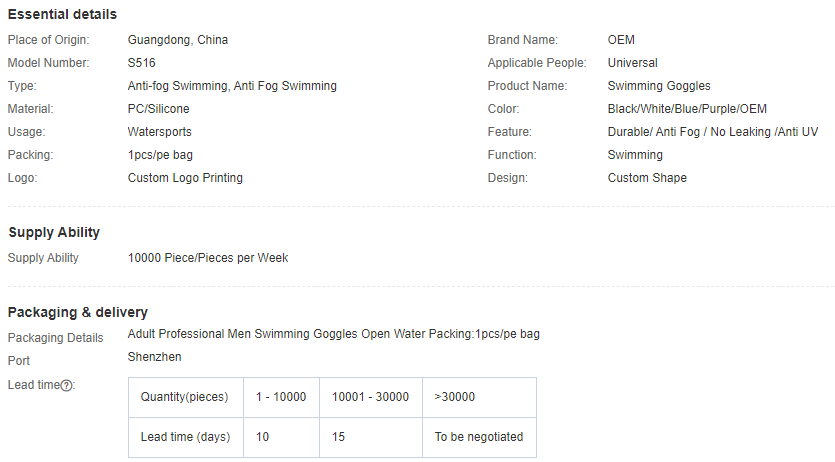Click the Black/White/Blue/Purple/OEM color value
Image resolution: width=835 pixels, height=462 pixels.
point(687,109)
